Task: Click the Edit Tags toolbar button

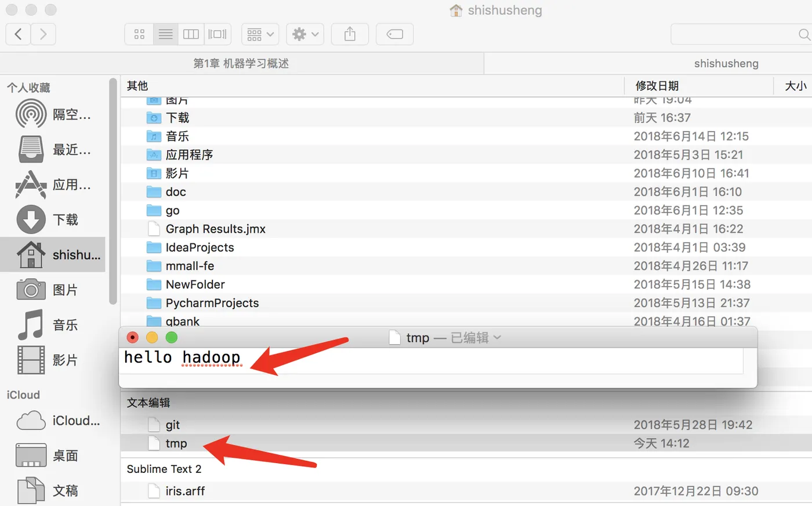Action: pos(394,34)
